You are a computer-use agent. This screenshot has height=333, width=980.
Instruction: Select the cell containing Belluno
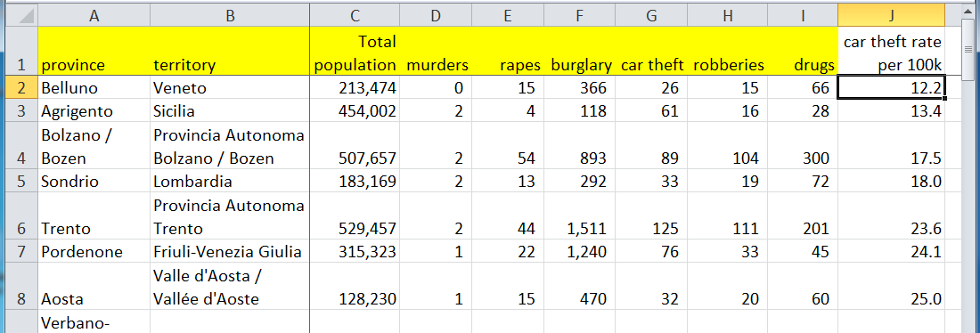pos(94,88)
